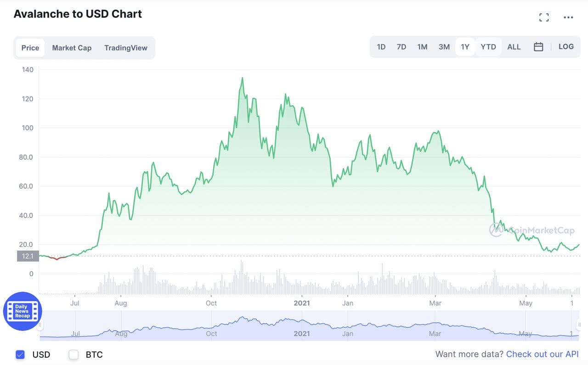Enable the BTC checkbox

click(73, 354)
